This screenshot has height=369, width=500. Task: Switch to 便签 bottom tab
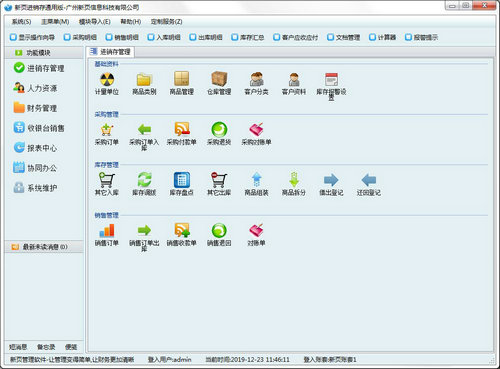click(x=71, y=347)
